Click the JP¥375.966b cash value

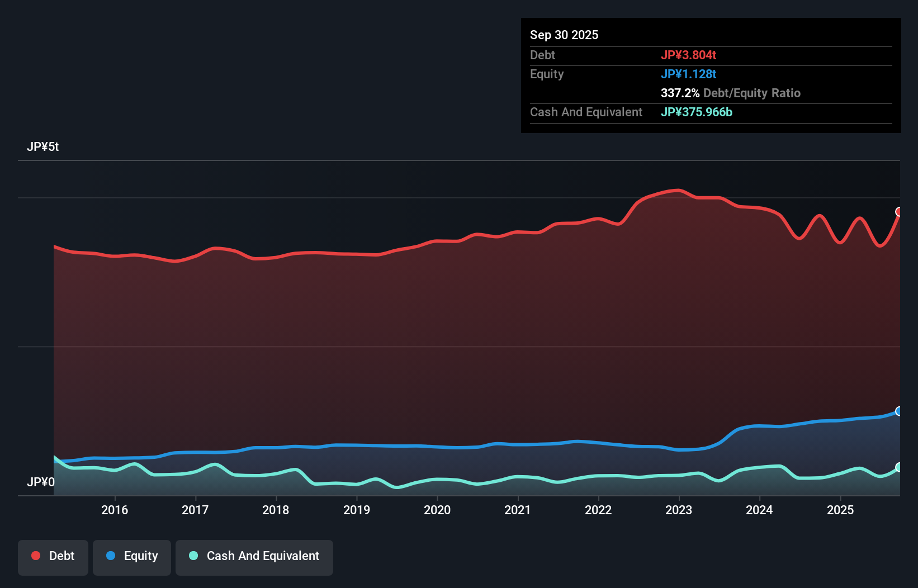(x=697, y=112)
